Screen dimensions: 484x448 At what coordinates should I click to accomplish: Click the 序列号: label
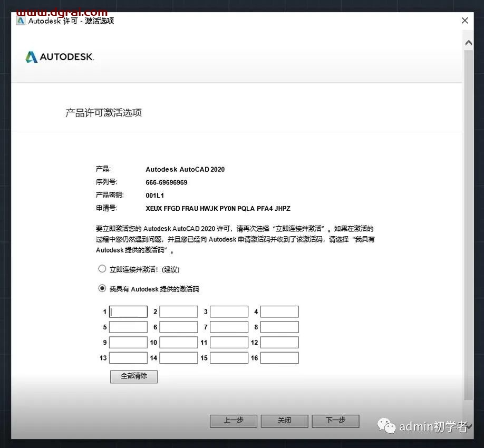pyautogui.click(x=107, y=182)
